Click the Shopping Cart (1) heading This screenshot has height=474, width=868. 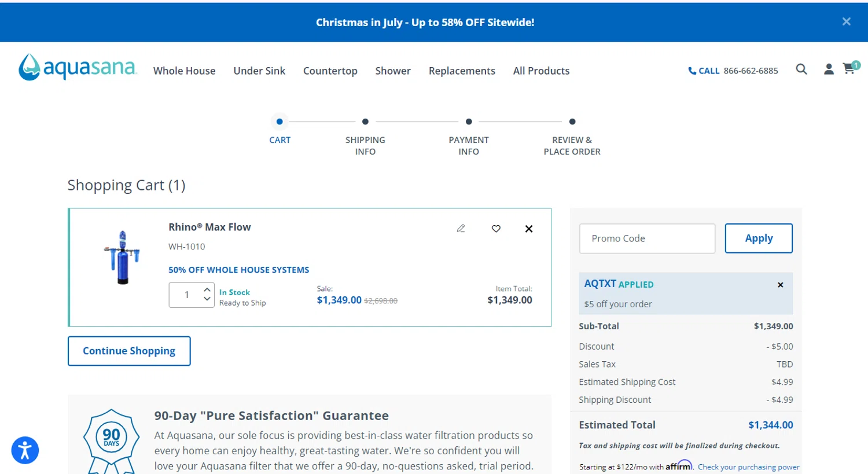click(x=126, y=185)
